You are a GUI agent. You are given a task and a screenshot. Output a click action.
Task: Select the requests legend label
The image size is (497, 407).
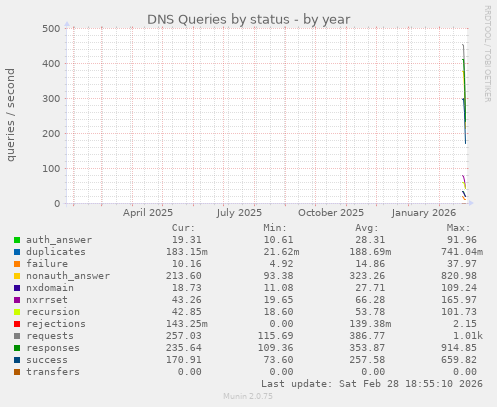(x=50, y=336)
